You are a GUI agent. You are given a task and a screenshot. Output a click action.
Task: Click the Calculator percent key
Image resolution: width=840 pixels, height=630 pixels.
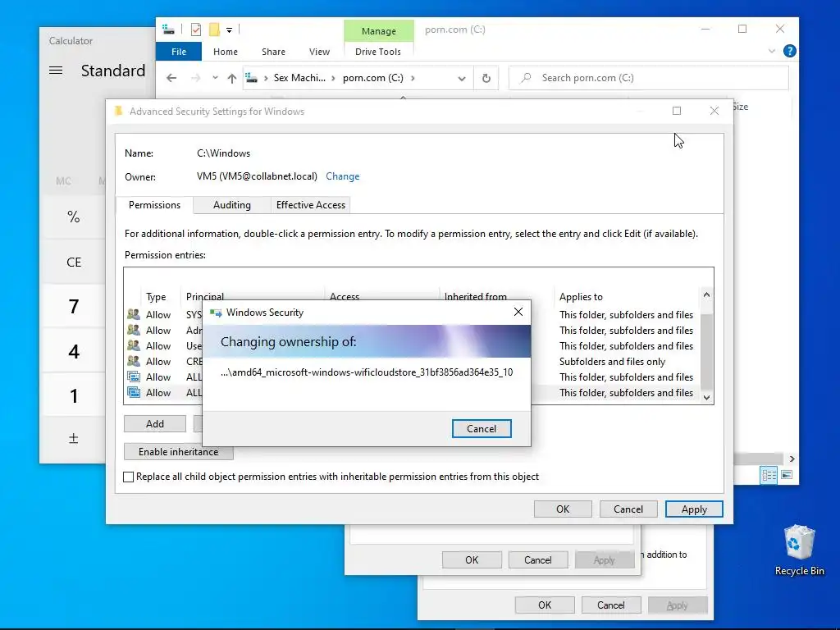(73, 217)
